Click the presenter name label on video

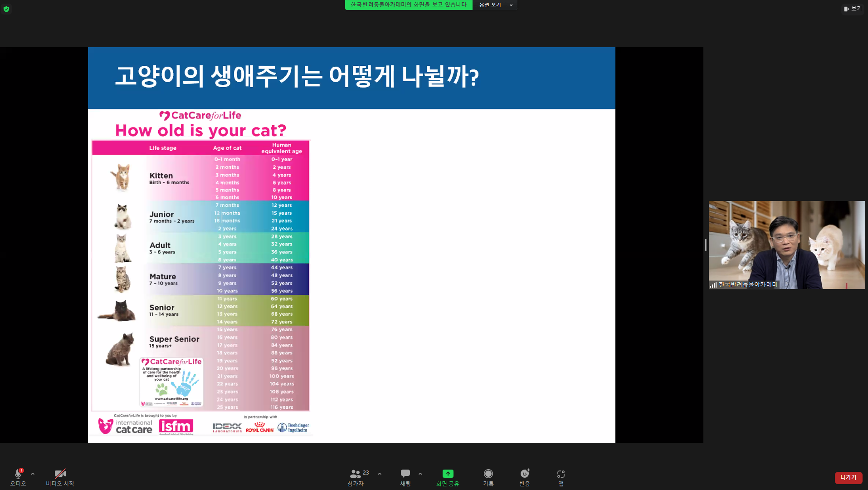coord(748,284)
